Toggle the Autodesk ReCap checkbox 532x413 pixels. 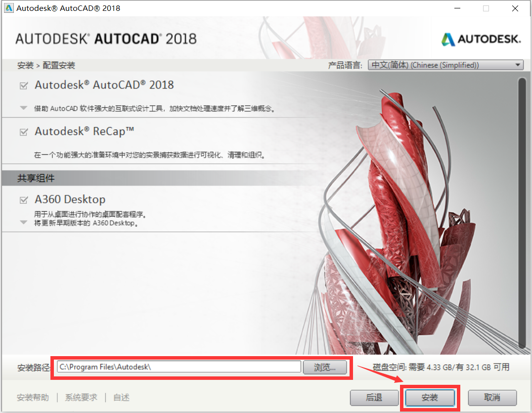coord(24,132)
